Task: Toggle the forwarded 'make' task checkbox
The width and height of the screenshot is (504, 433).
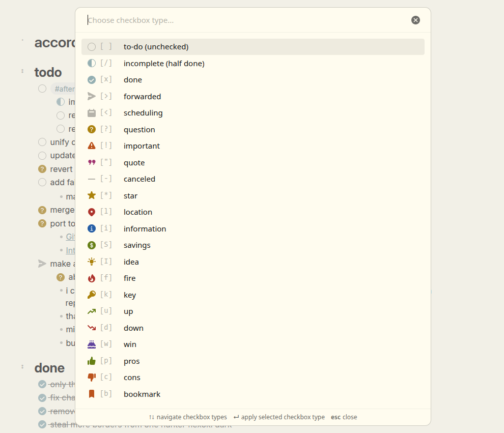Action: pos(42,264)
